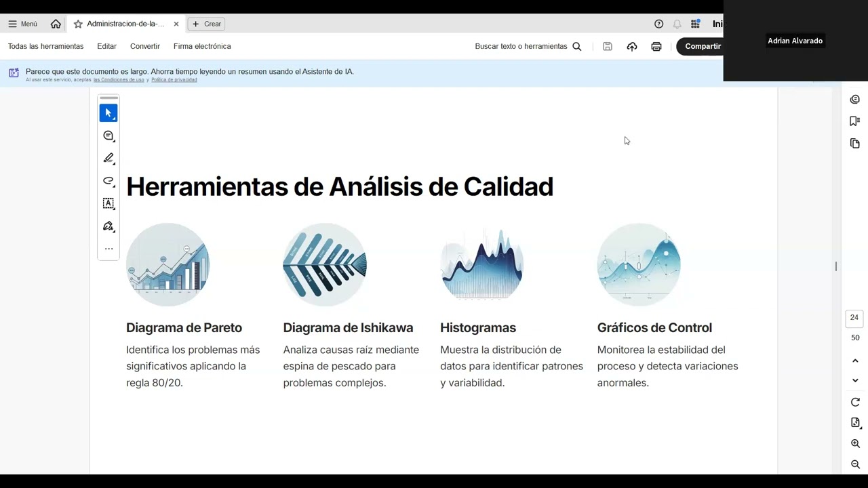Choose the highlighter pen tool
The image size is (868, 488).
point(108,158)
